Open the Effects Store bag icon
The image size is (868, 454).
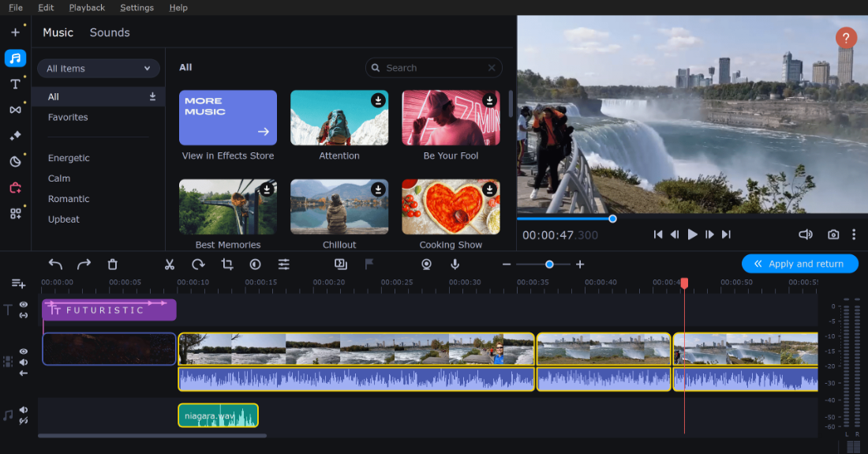click(16, 188)
